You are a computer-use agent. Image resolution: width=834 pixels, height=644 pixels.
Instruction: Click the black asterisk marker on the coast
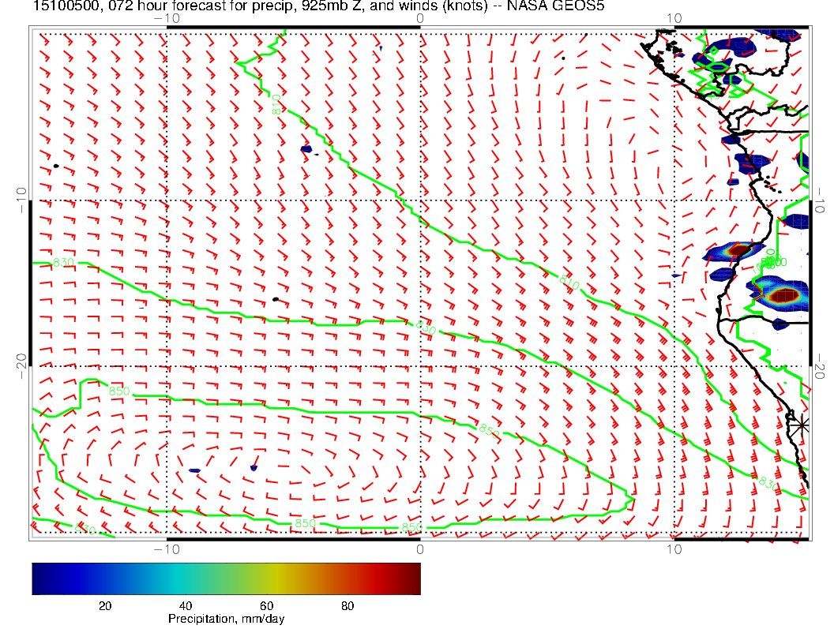802,424
